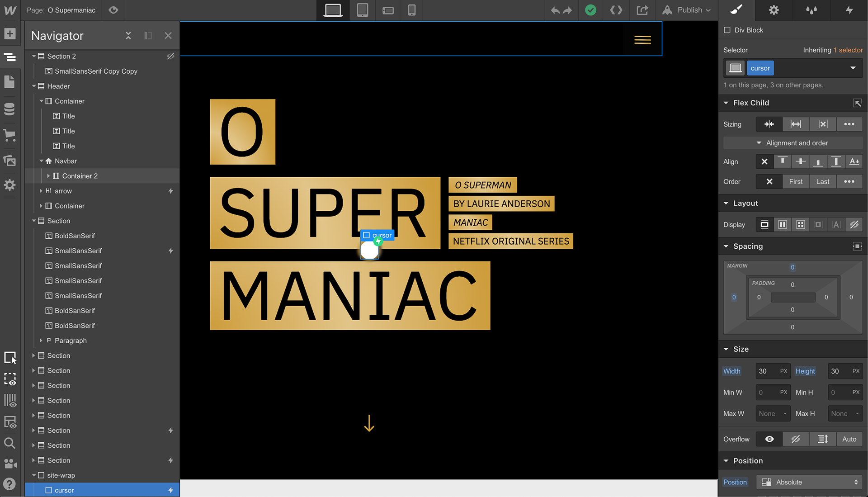Viewport: 868px width, 497px height.
Task: Set display to none hidden
Action: pyautogui.click(x=854, y=225)
